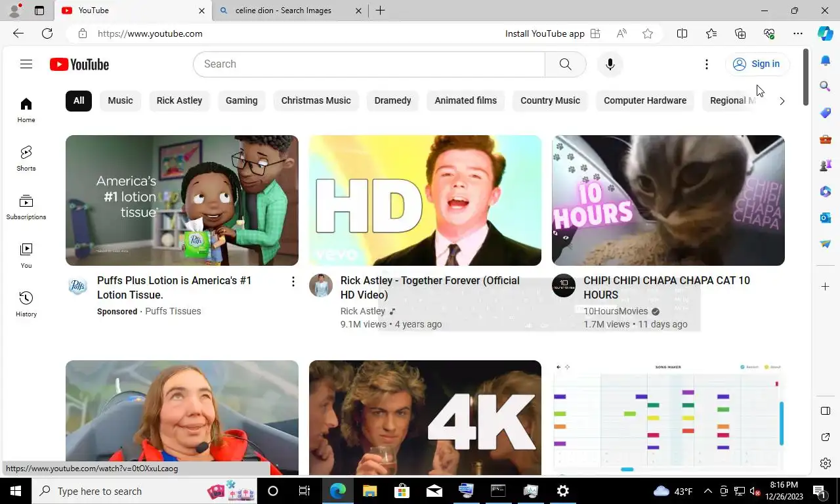The height and width of the screenshot is (504, 840).
Task: Open File Explorer from taskbar
Action: coord(369,491)
